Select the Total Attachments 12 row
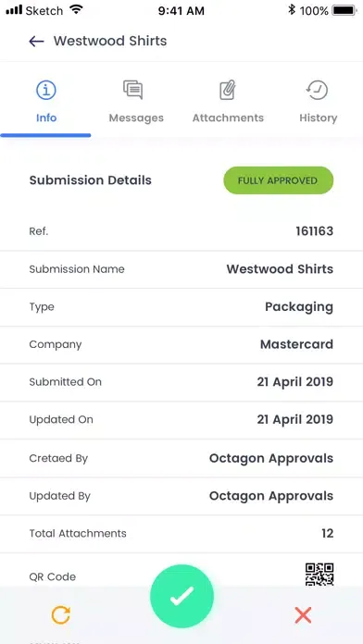This screenshot has height=644, width=363. (x=181, y=534)
